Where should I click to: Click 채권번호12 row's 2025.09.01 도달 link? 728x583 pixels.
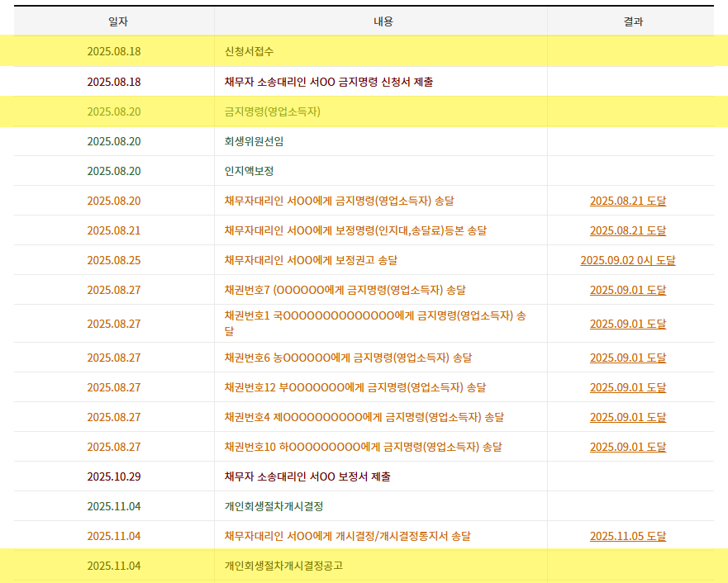coord(627,387)
